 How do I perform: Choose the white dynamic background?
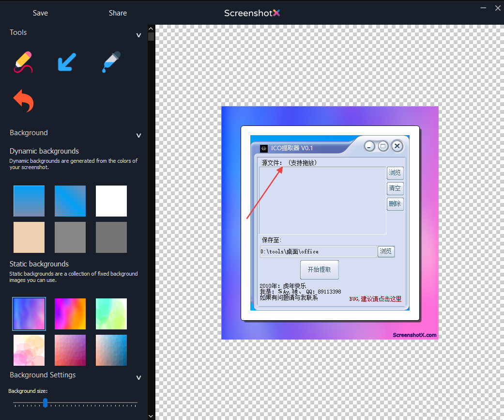(x=111, y=201)
